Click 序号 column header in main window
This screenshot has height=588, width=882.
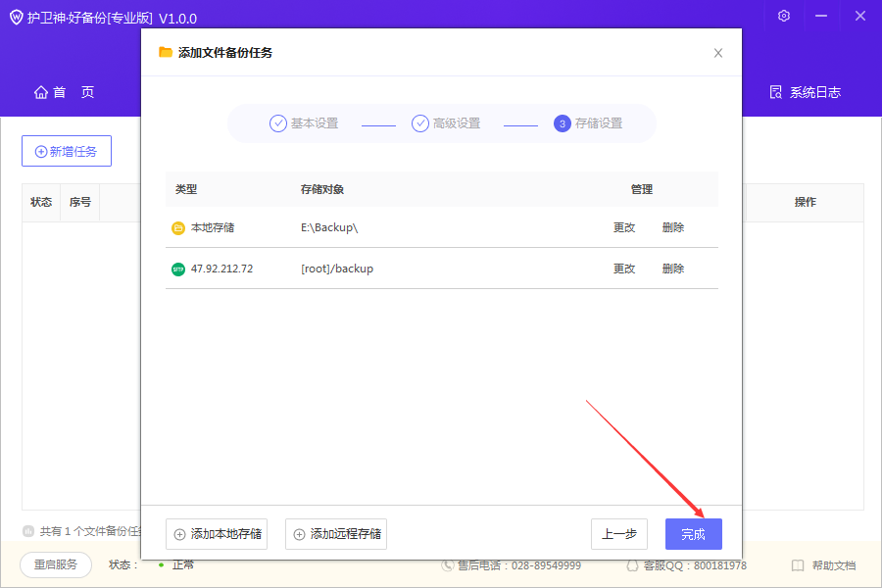[x=80, y=202]
